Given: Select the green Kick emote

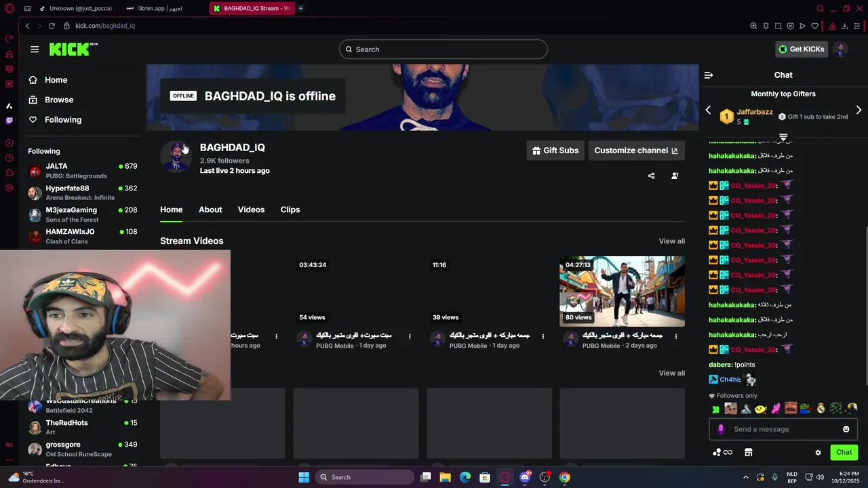Looking at the screenshot, I should 715,409.
